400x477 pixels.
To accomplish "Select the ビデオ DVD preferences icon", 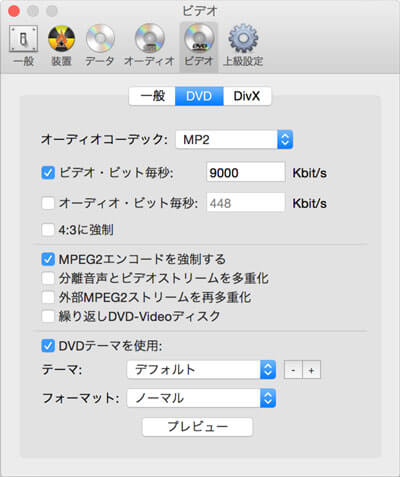I will [x=199, y=46].
